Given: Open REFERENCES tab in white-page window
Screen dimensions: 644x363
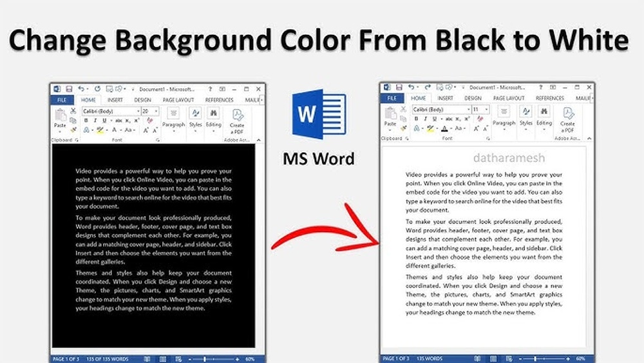Looking at the screenshot, I should [549, 98].
